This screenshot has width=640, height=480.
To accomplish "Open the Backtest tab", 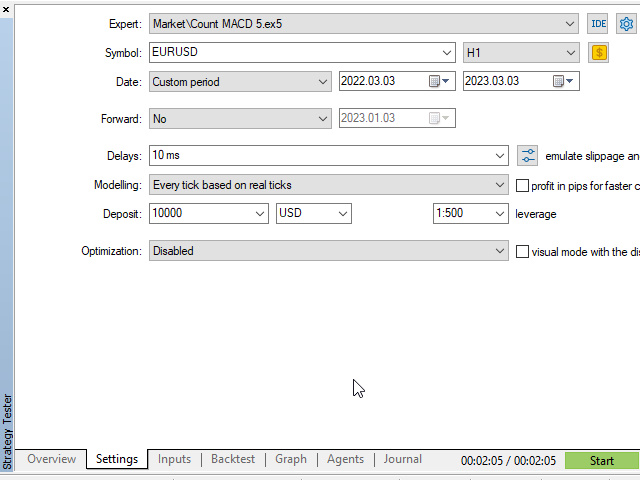I will pos(233,459).
